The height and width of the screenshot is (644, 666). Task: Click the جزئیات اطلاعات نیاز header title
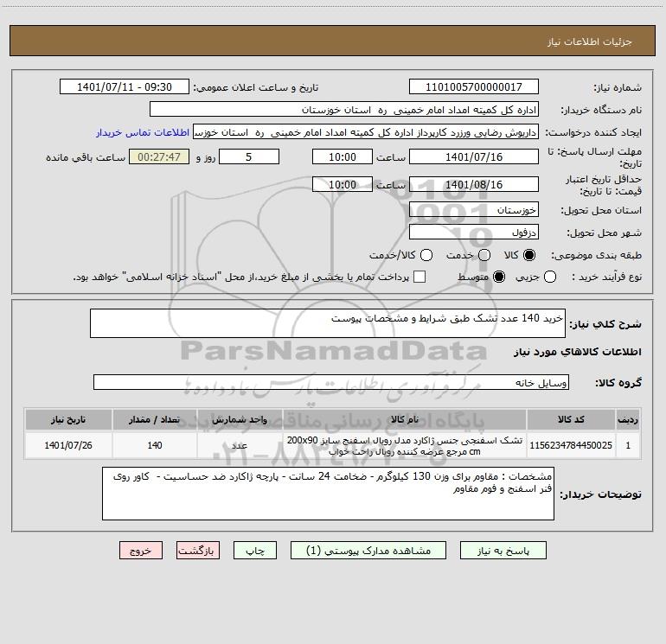(x=590, y=41)
